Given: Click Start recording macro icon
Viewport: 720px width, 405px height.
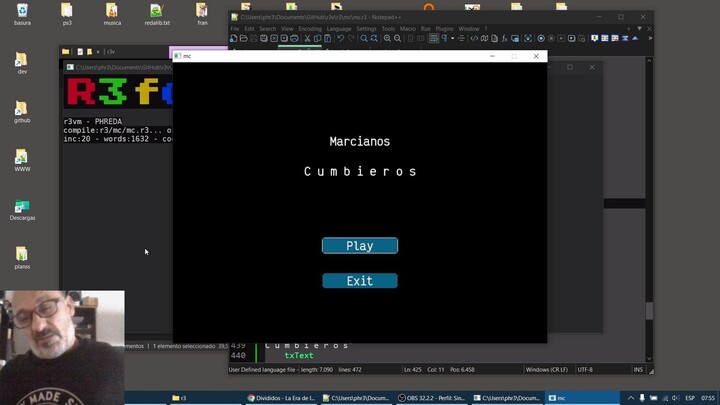Looking at the screenshot, I should [541, 39].
